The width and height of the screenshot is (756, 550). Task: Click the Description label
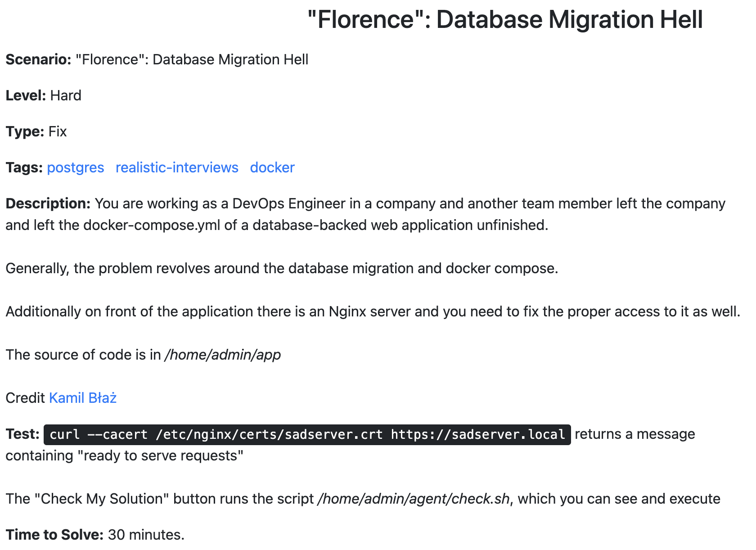[x=49, y=203]
